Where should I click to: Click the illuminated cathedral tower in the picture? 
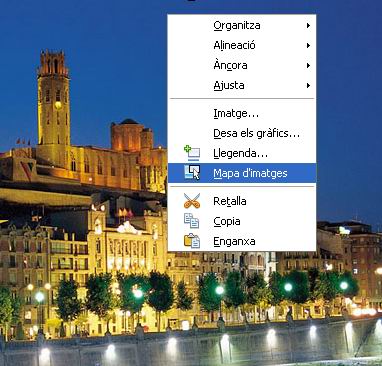click(53, 103)
